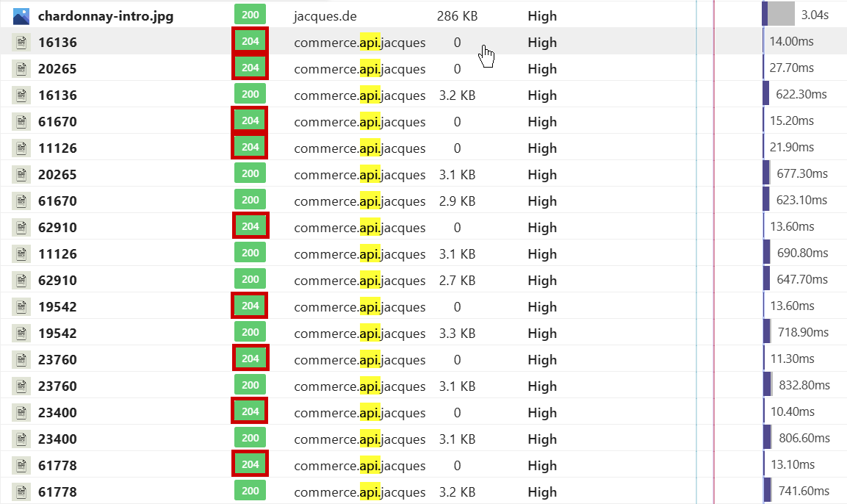The height and width of the screenshot is (504, 847).
Task: Open request name 61670 in the 623.10ms row
Action: tap(57, 201)
